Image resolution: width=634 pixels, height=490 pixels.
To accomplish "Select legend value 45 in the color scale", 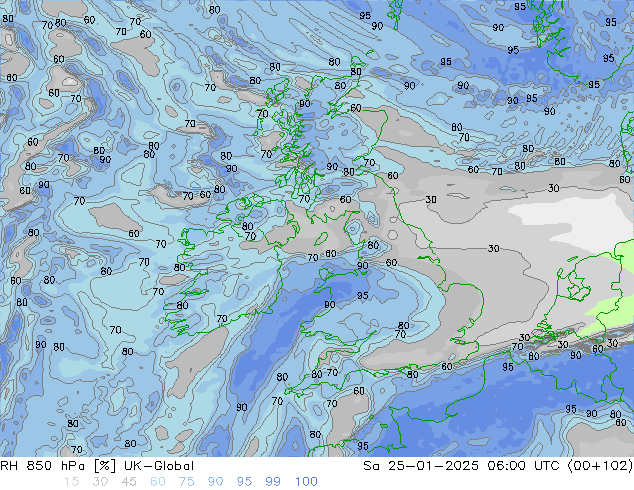I will pyautogui.click(x=129, y=482).
